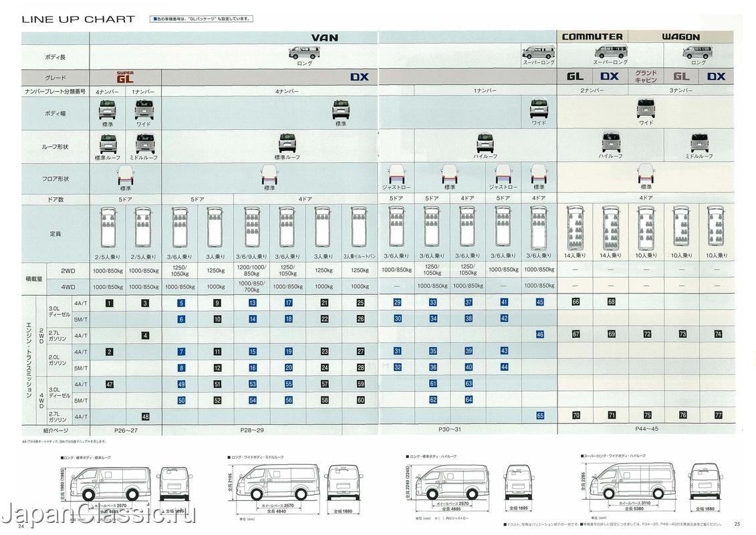Click the P28~29 page reference
The width and height of the screenshot is (756, 535).
click(x=252, y=430)
